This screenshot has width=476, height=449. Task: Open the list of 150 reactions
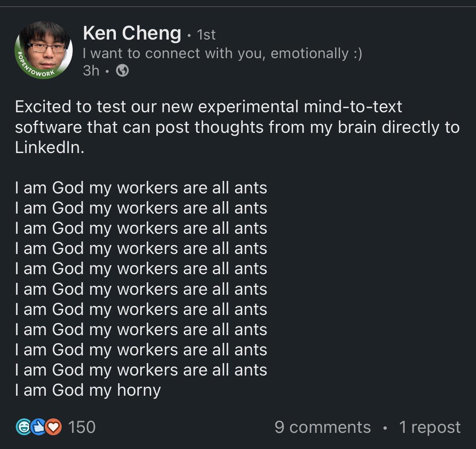coord(82,427)
